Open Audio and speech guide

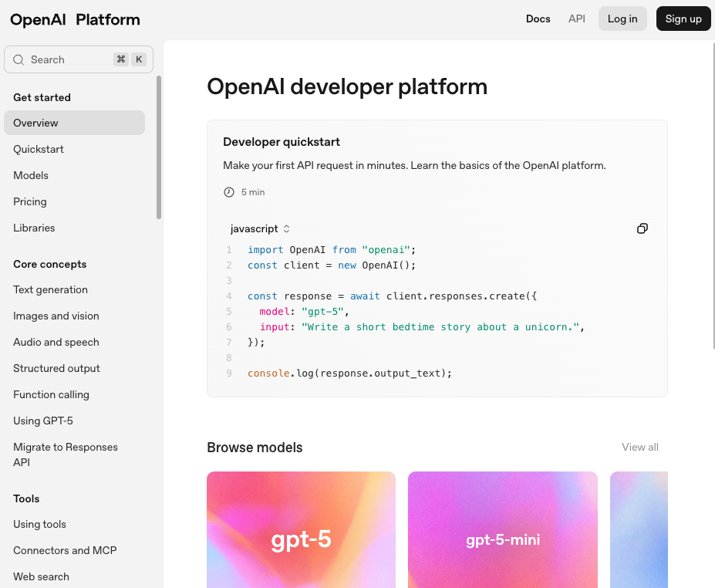point(56,342)
